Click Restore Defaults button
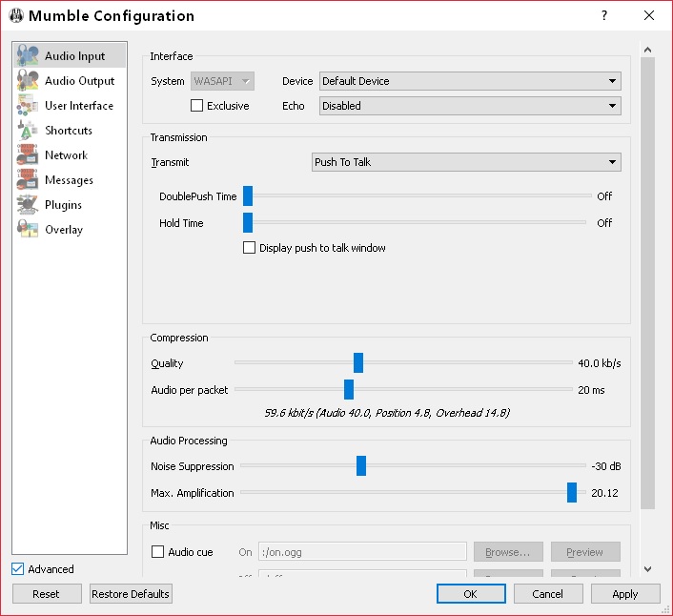673x616 pixels. pos(131,594)
